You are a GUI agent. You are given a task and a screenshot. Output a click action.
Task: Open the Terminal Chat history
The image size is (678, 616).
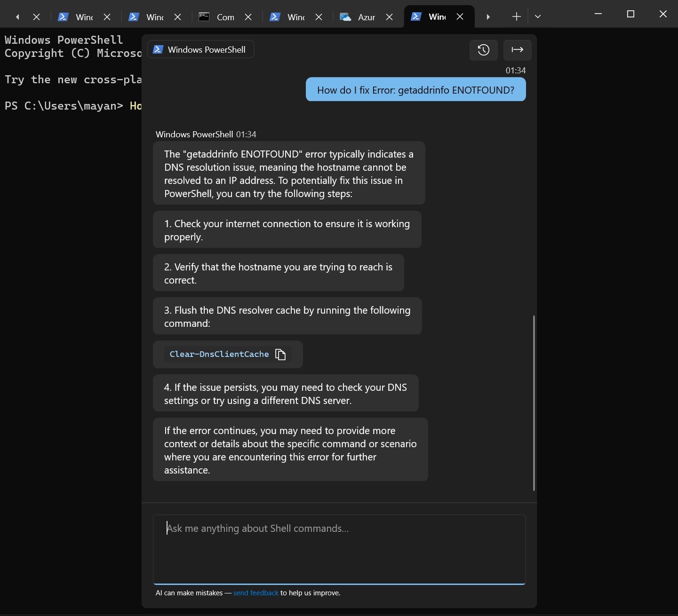483,50
